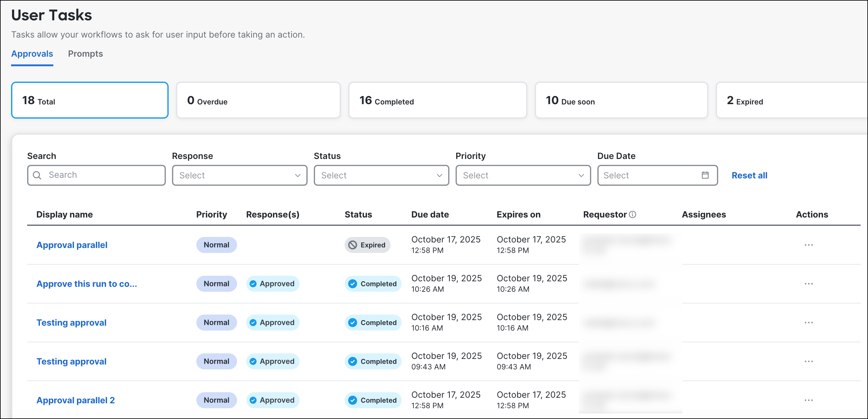Click the Expired status badge icon
868x419 pixels.
[353, 245]
